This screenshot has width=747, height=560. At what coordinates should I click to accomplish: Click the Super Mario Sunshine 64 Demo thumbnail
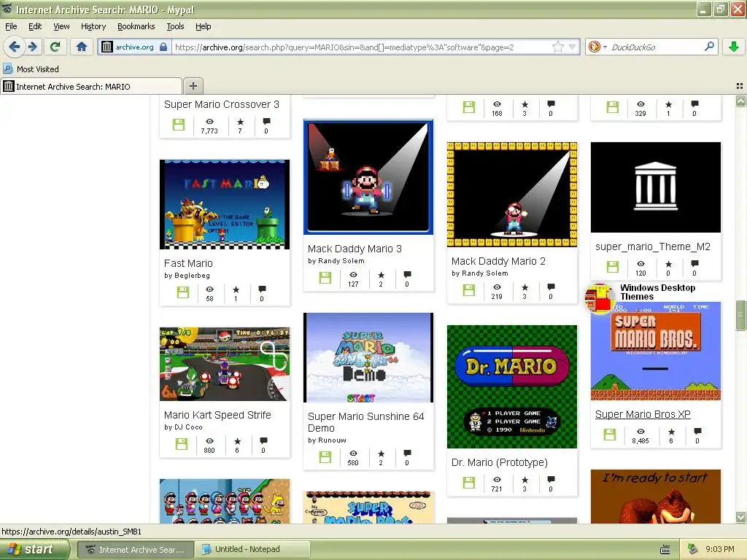tap(368, 357)
